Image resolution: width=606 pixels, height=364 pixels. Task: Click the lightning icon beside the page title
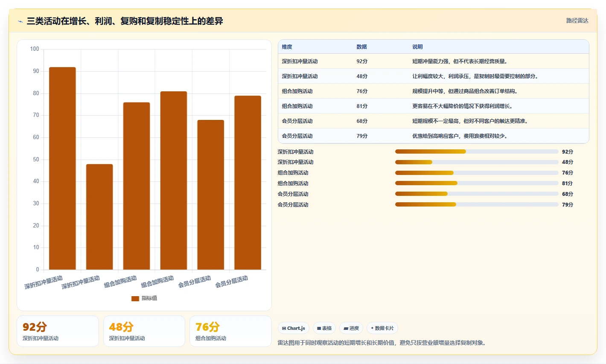tap(20, 21)
